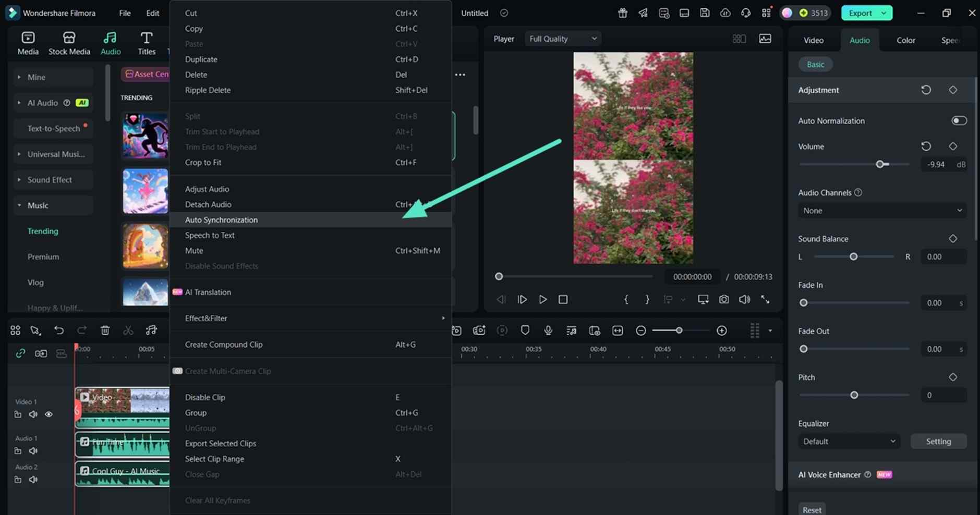Click the audio stretch music note icon
The height and width of the screenshot is (515, 980).
tap(151, 330)
